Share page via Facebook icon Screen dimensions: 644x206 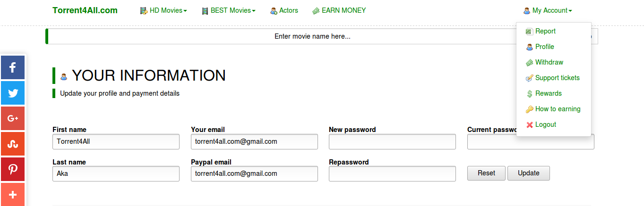13,67
